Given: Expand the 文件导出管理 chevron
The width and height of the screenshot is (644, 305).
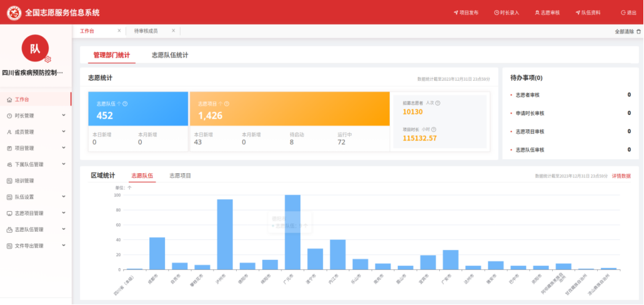Looking at the screenshot, I should pyautogui.click(x=64, y=246).
